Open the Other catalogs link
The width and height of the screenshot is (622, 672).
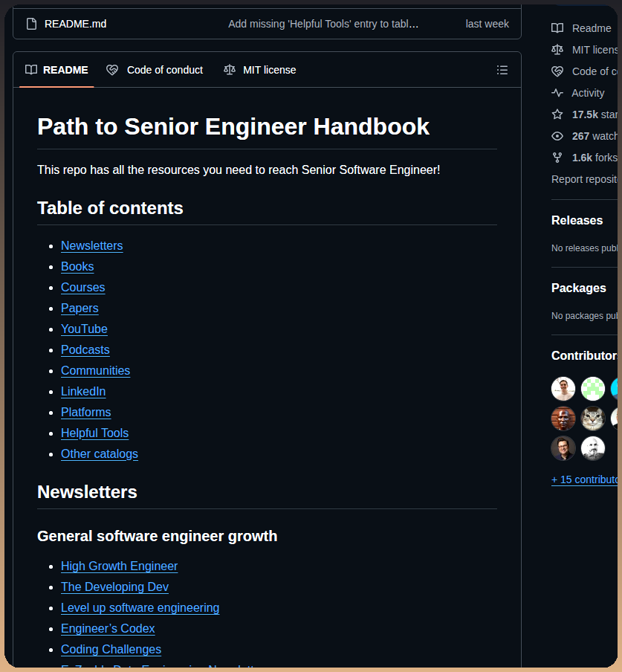click(x=100, y=453)
